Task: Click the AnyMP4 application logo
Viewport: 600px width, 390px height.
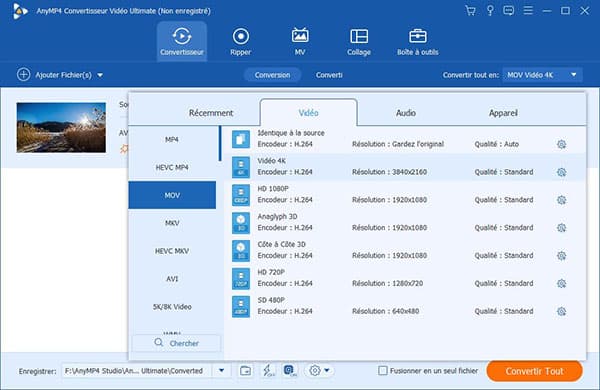Action: [20, 11]
